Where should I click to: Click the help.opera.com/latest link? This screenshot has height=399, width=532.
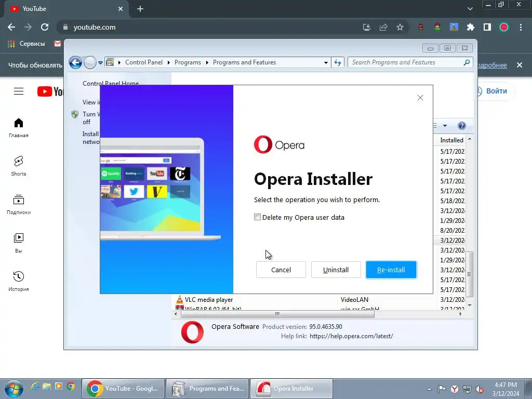click(x=351, y=336)
